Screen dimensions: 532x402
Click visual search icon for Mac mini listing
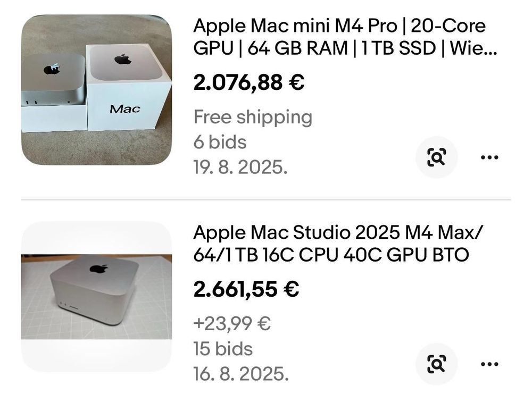coord(436,157)
